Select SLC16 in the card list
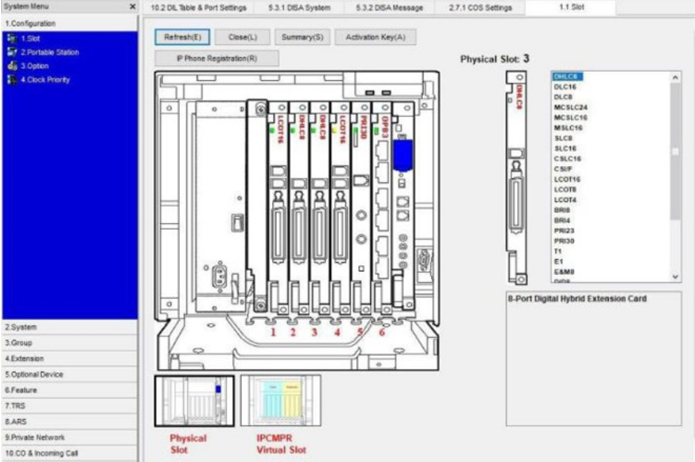The image size is (695, 462). [565, 149]
